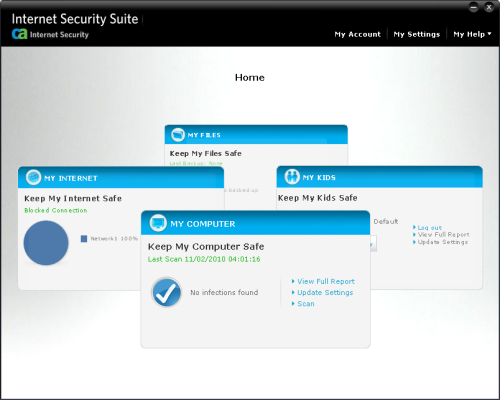Screen dimensions: 500x400
Task: Open My Settings menu
Action: [x=417, y=34]
